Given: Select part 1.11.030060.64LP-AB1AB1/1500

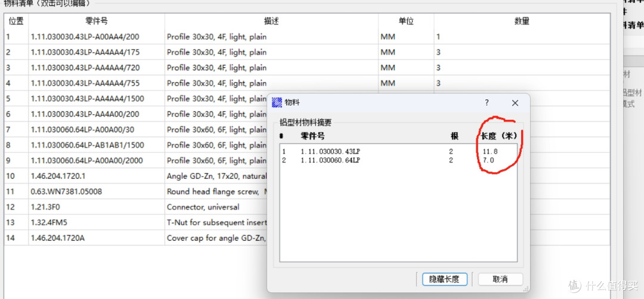Looking at the screenshot, I should [88, 145].
